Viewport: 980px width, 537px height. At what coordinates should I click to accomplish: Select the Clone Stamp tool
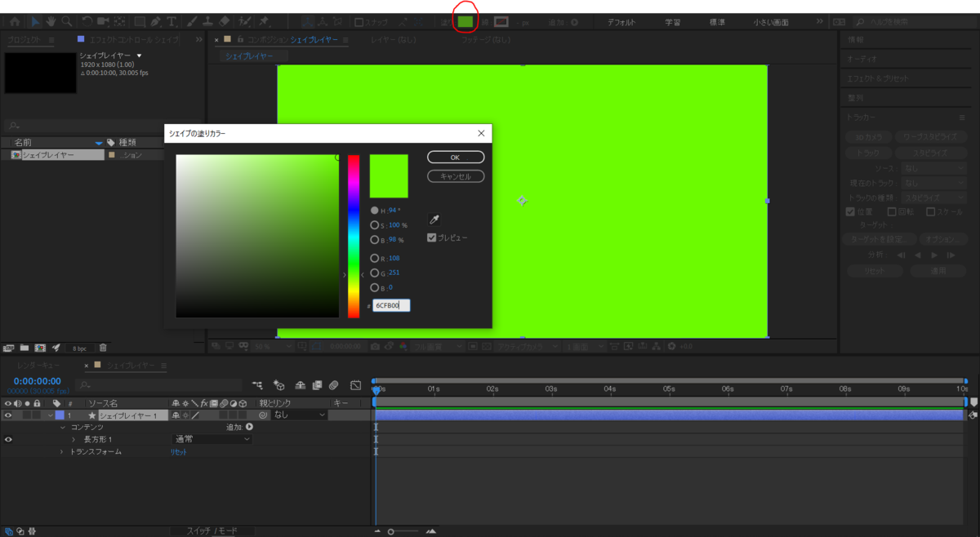[x=208, y=21]
